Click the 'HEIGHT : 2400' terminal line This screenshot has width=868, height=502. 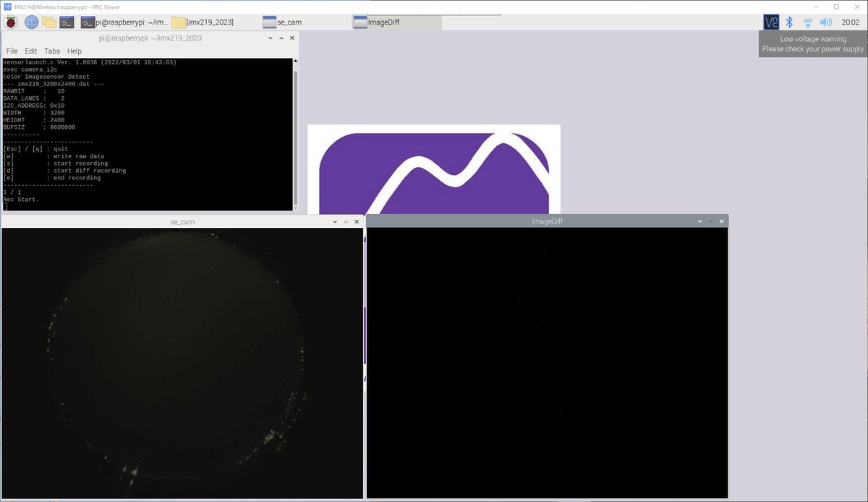(34, 120)
